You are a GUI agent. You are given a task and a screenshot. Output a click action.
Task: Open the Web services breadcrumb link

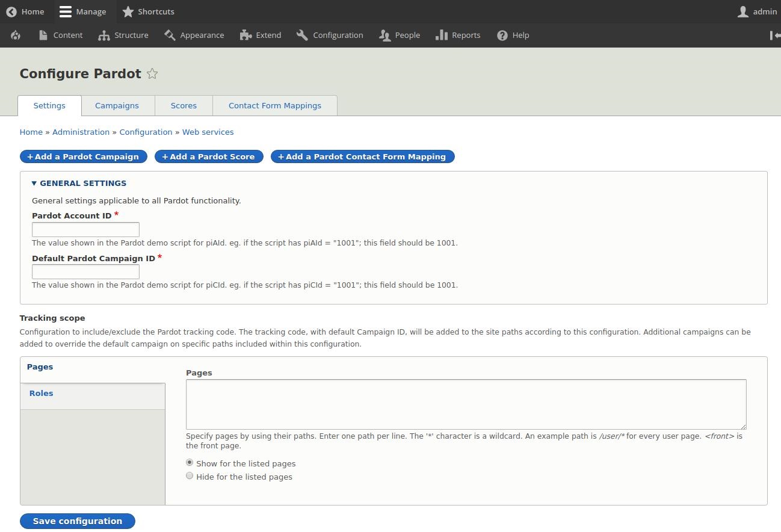pyautogui.click(x=208, y=132)
